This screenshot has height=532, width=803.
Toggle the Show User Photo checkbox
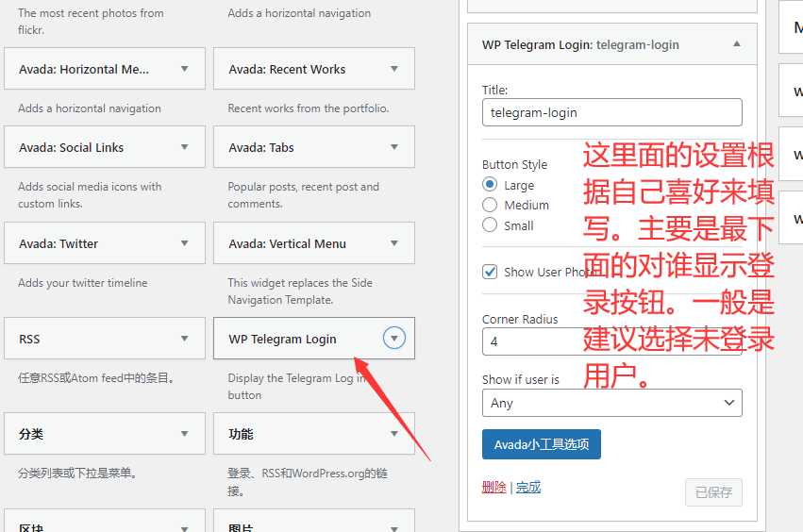click(x=490, y=272)
